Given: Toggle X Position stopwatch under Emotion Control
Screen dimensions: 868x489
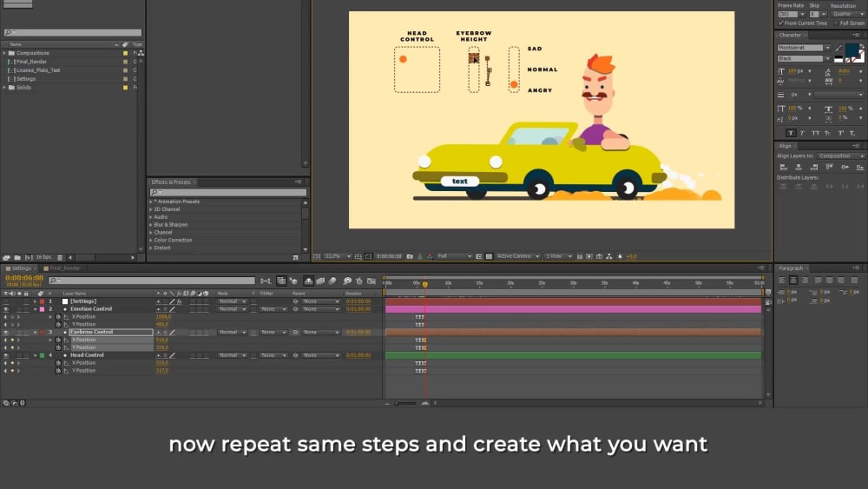Looking at the screenshot, I should [x=58, y=317].
